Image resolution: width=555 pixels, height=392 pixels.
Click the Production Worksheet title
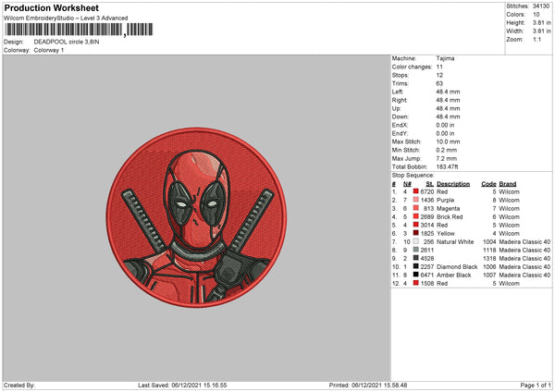point(52,7)
